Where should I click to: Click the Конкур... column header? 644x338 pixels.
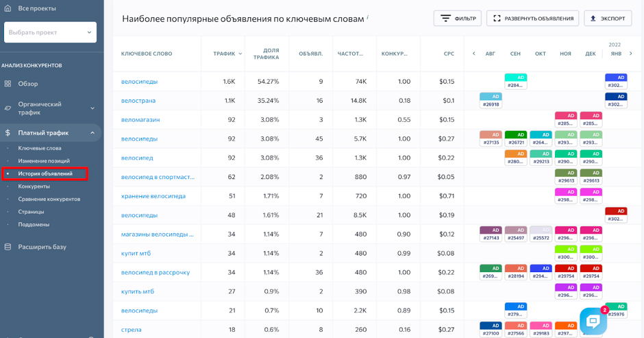coord(395,54)
